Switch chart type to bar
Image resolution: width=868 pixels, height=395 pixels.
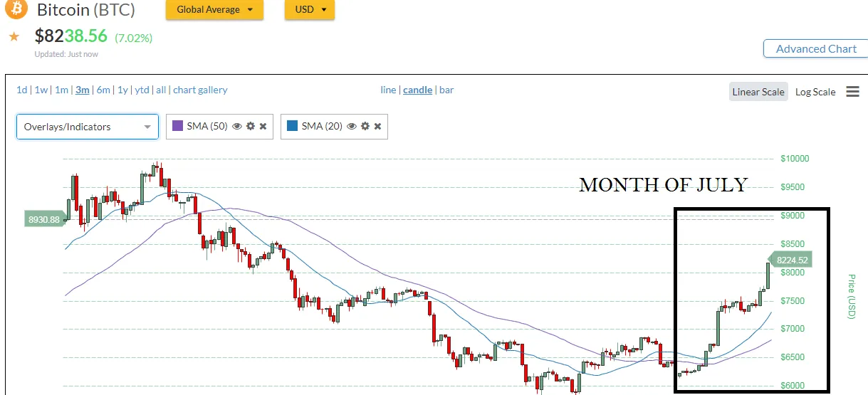(446, 90)
